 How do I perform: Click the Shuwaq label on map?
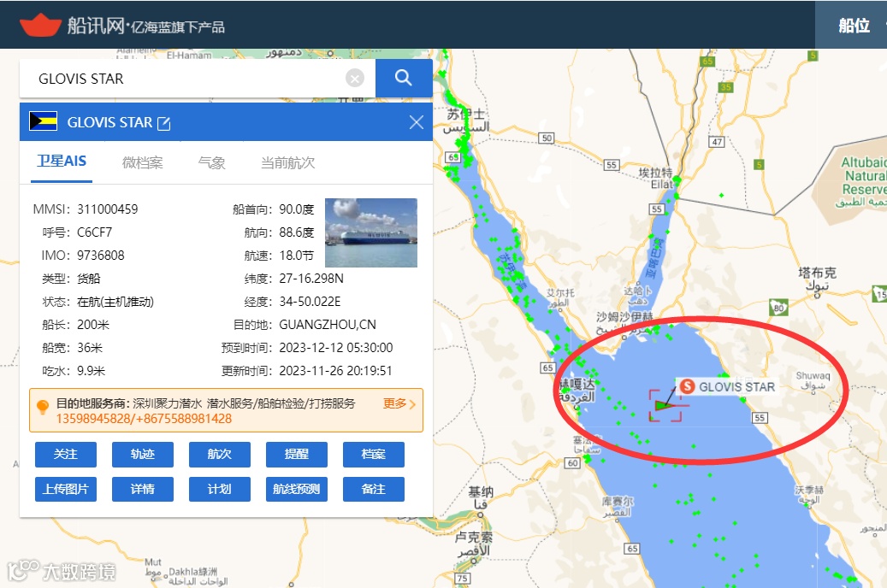813,375
